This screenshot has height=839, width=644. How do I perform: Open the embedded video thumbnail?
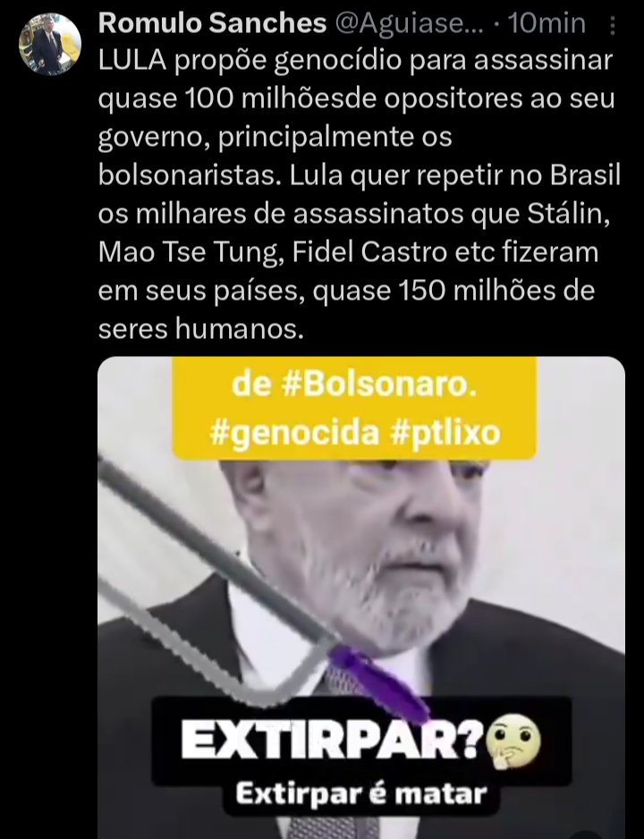click(361, 597)
